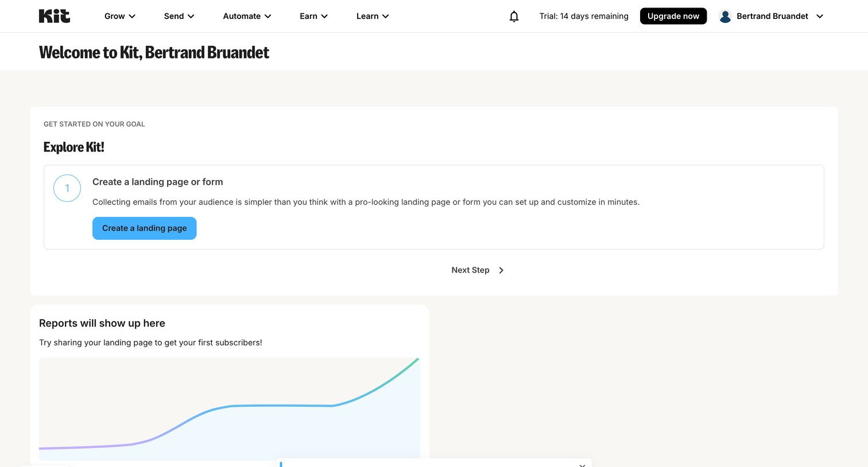Click 'Trial: 14 days remaining' text
Screen dimensions: 868x467
[584, 16]
